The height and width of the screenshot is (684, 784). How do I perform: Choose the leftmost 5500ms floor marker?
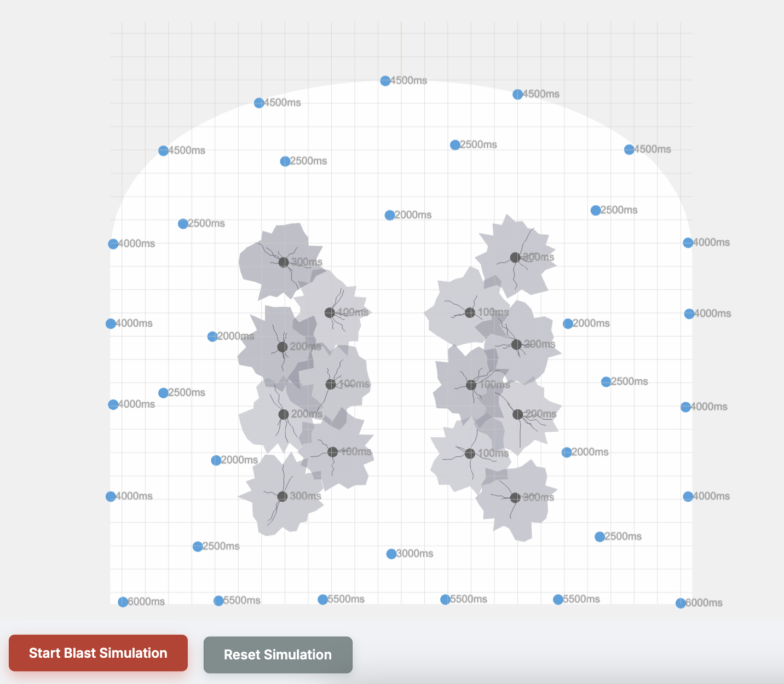pos(218,601)
